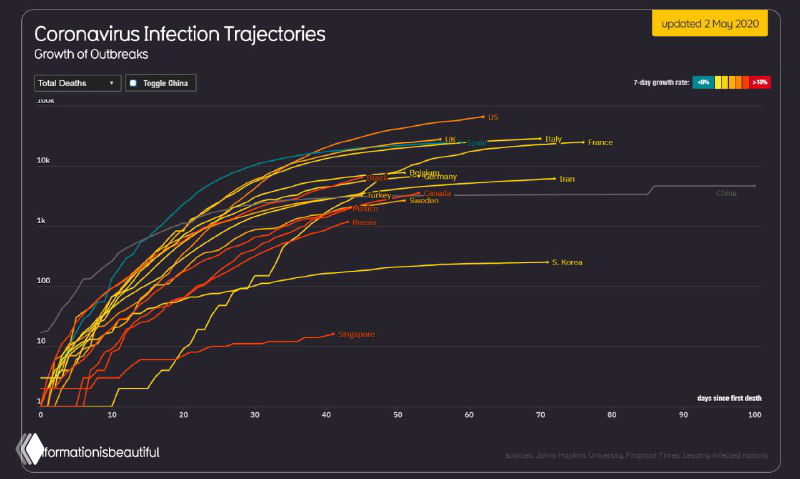Click the red >10% growth legend swatch
This screenshot has height=479, width=800.
(760, 82)
